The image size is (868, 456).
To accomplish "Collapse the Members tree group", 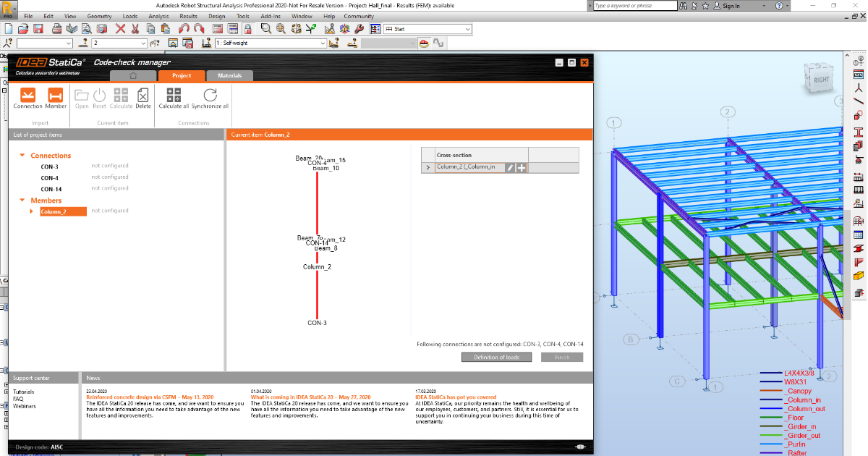I will [22, 200].
